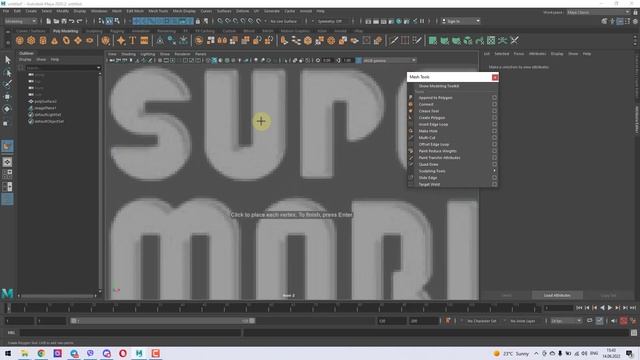Click the Polygon Disc shelf icon
Viewport: 640px width, 360px height.
click(x=89, y=40)
